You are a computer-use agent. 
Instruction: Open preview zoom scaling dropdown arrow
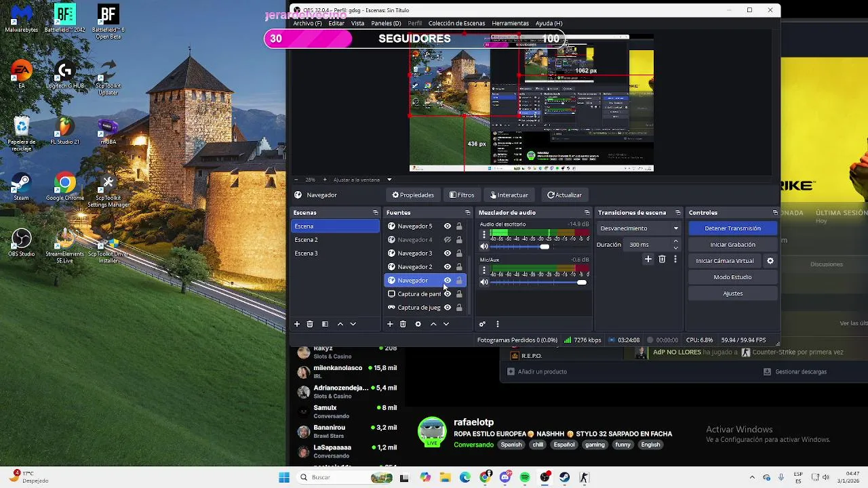[x=389, y=180]
